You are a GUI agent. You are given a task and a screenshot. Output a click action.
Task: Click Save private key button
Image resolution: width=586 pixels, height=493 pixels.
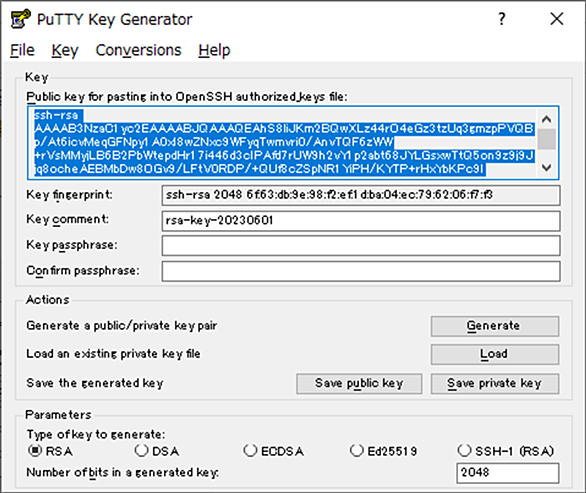click(495, 383)
